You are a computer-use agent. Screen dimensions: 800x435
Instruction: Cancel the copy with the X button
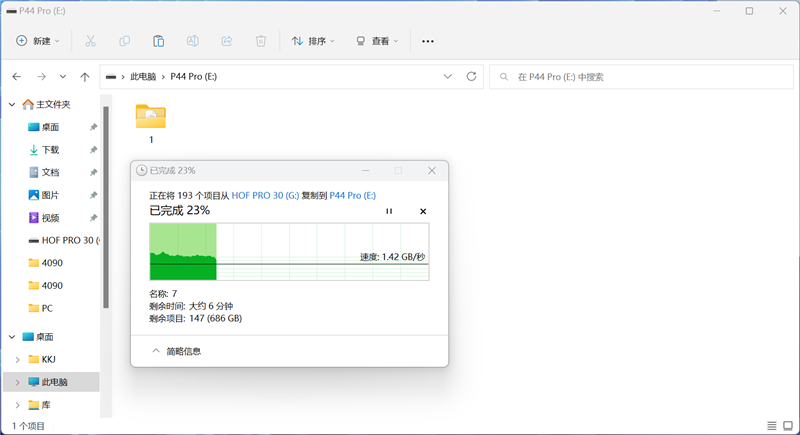click(x=423, y=211)
